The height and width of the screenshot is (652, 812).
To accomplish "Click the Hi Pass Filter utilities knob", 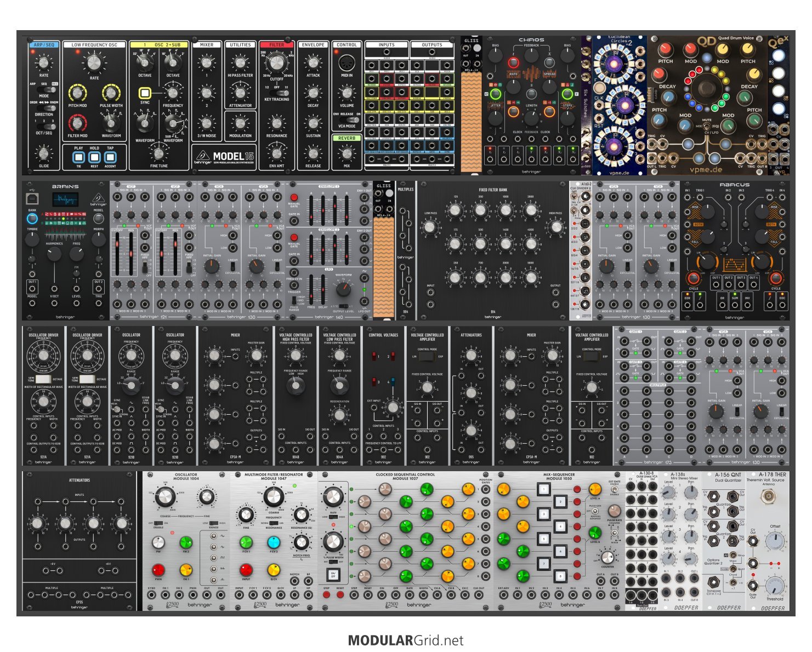I will [240, 64].
